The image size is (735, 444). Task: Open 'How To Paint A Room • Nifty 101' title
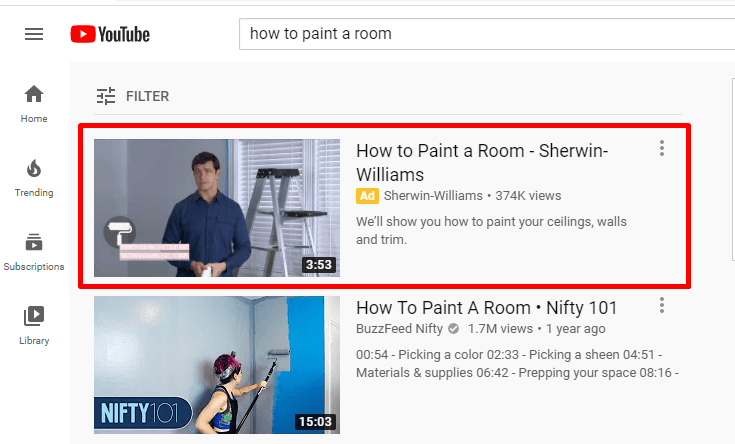(487, 308)
